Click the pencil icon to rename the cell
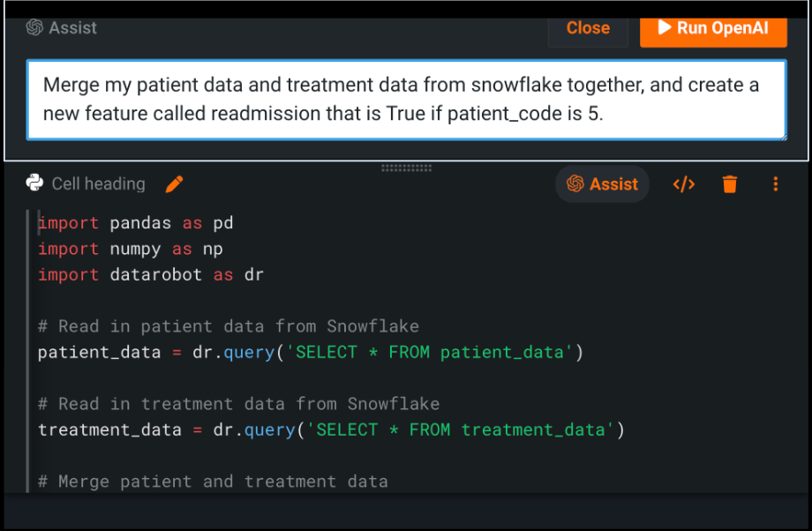Image resolution: width=812 pixels, height=531 pixels. tap(174, 183)
